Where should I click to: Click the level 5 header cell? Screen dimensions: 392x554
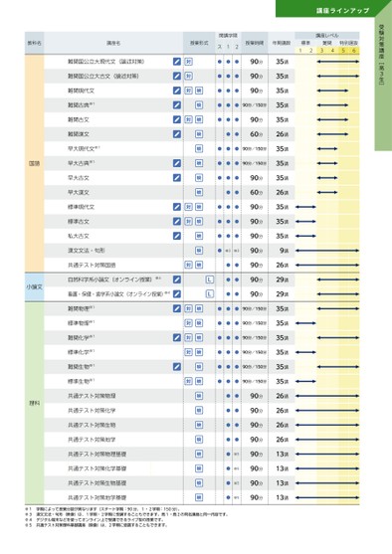coord(343,51)
